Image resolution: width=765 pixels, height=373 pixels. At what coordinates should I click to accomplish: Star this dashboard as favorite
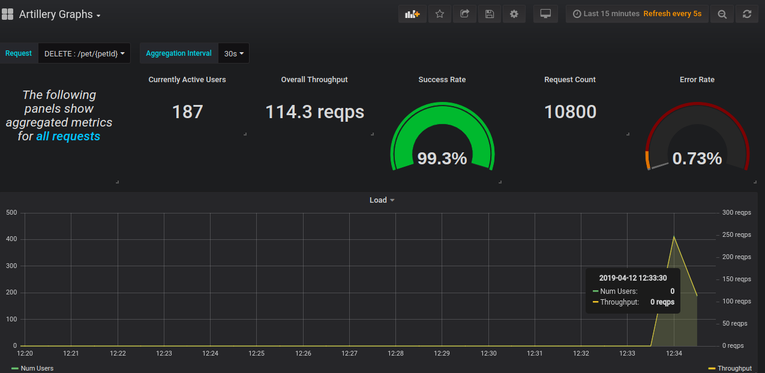[x=440, y=14]
